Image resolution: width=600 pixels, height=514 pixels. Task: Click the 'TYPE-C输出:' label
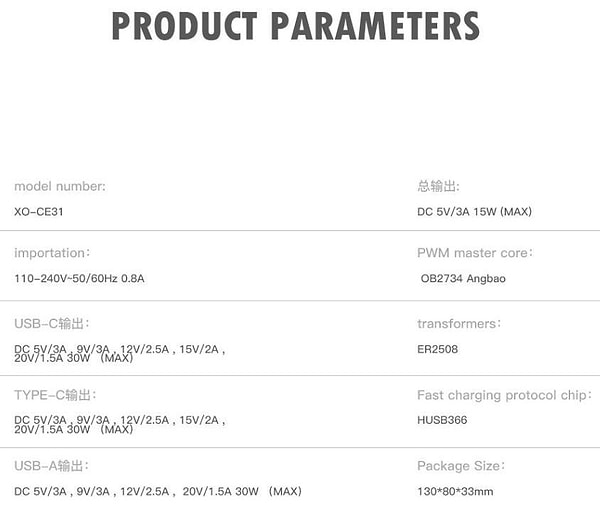[x=56, y=395]
